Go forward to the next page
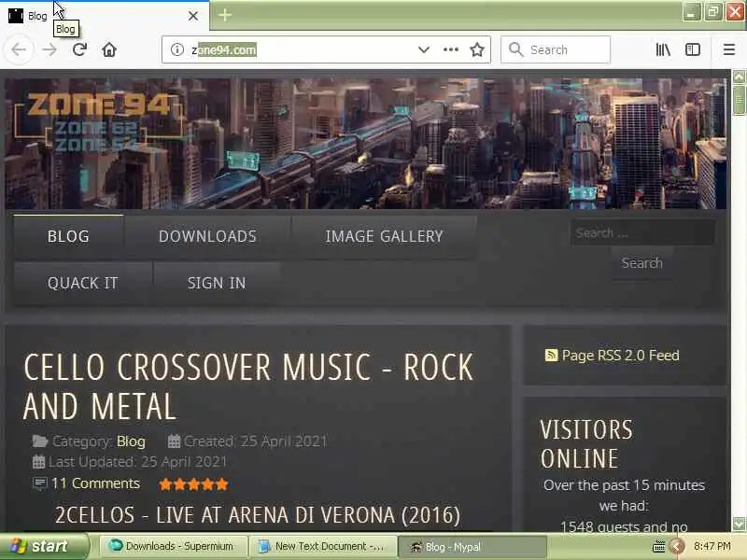Image resolution: width=747 pixels, height=560 pixels. (x=49, y=49)
